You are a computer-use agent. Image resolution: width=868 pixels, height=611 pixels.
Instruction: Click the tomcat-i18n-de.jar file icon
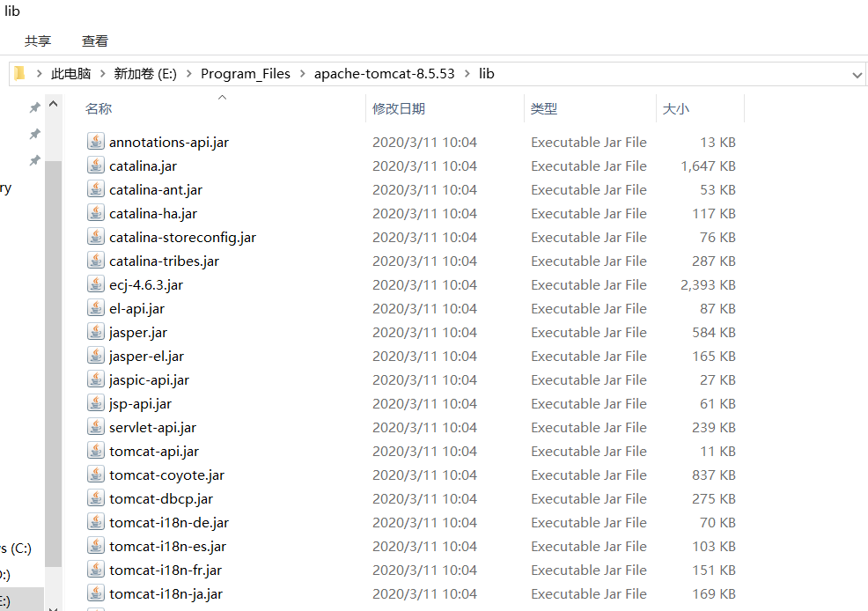point(96,522)
